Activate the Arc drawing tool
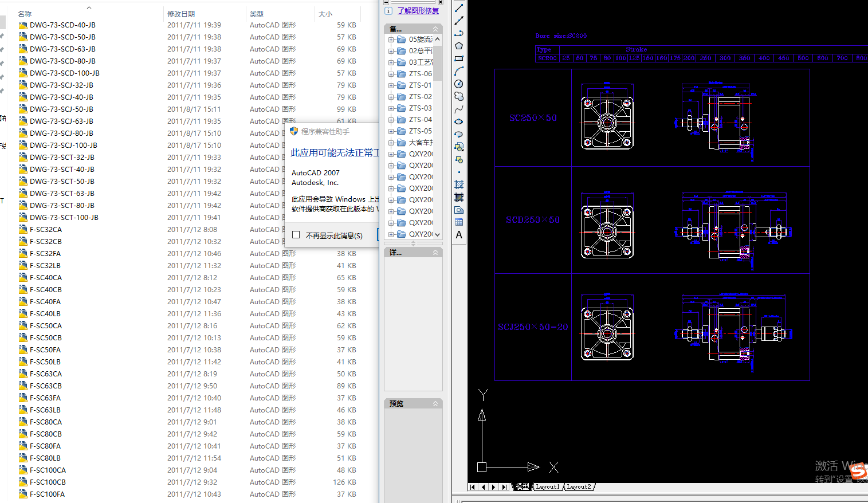This screenshot has width=868, height=503. tap(459, 71)
